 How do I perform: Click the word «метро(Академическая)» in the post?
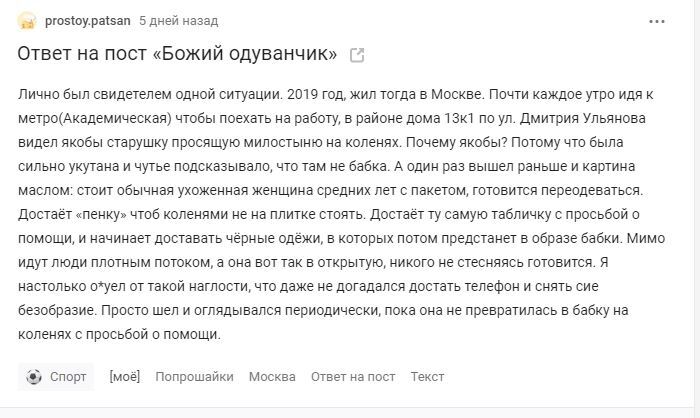[95, 118]
